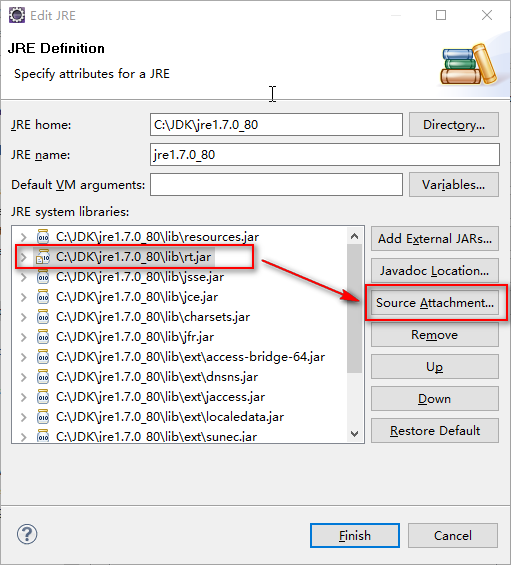Screen dimensions: 511x565
Task: Click the jsse.jar jar icon
Action: click(43, 277)
